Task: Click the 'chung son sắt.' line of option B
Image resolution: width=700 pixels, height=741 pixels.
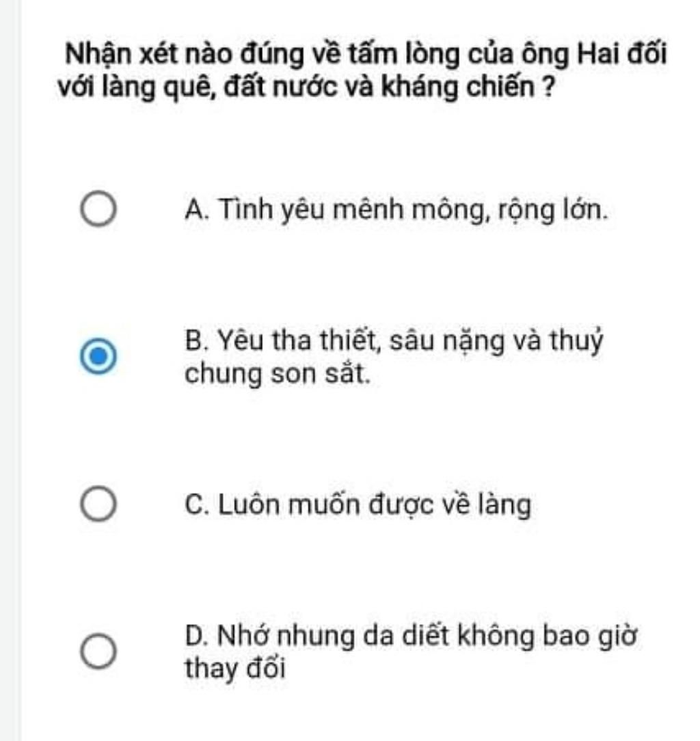Action: (278, 375)
